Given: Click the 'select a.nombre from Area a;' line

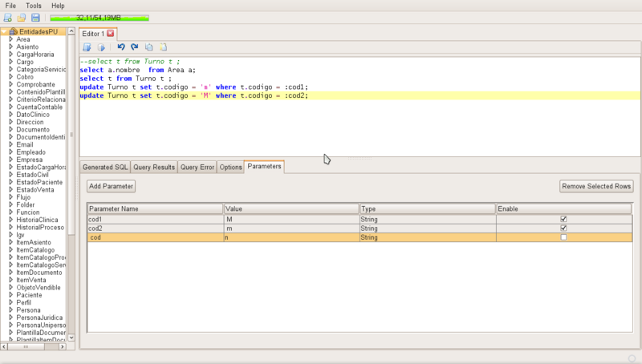Looking at the screenshot, I should (x=137, y=70).
